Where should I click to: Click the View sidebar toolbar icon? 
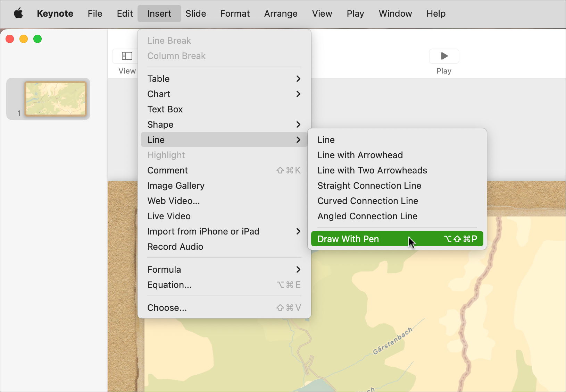pos(127,56)
